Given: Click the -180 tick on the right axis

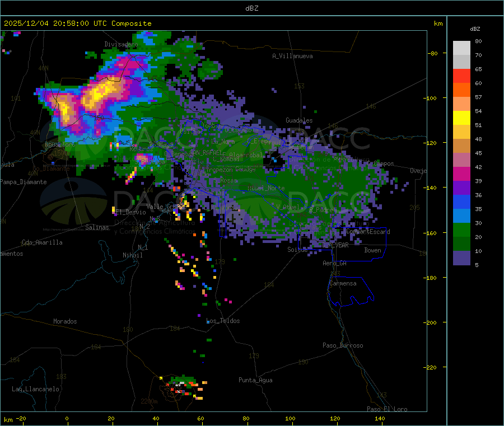Looking at the screenshot, I should coord(432,278).
